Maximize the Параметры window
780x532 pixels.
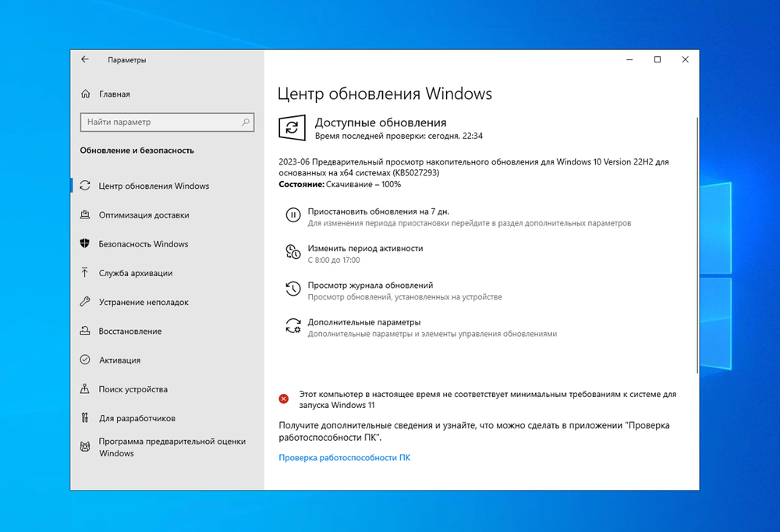(657, 60)
